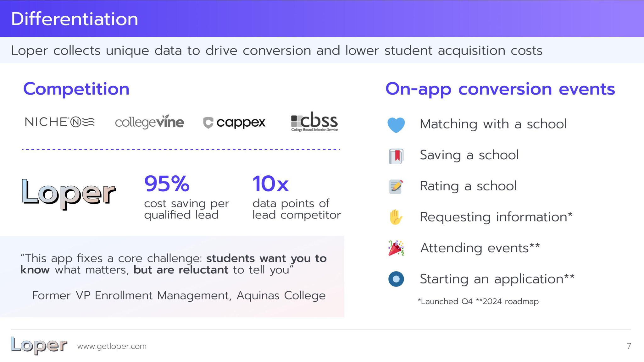Image resolution: width=644 pixels, height=362 pixels.
Task: Select the CBSS logo
Action: [314, 122]
